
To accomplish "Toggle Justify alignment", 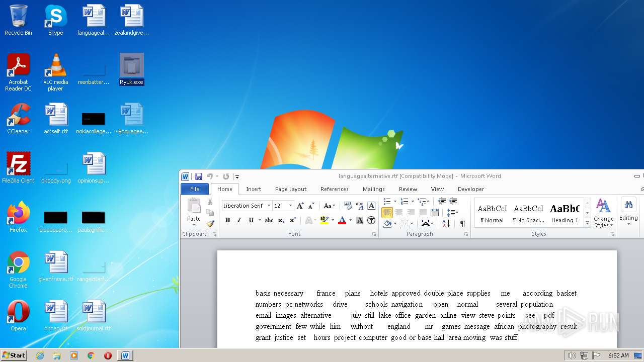I will click(423, 213).
